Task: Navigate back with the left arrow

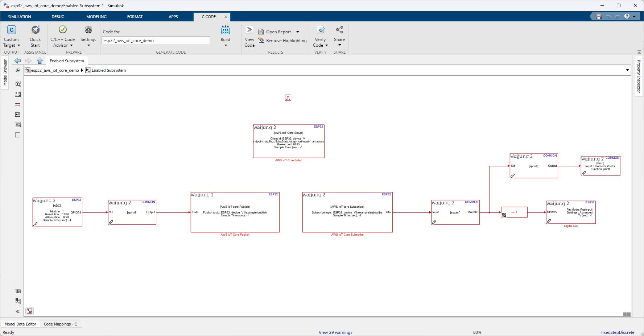Action: 17,61
